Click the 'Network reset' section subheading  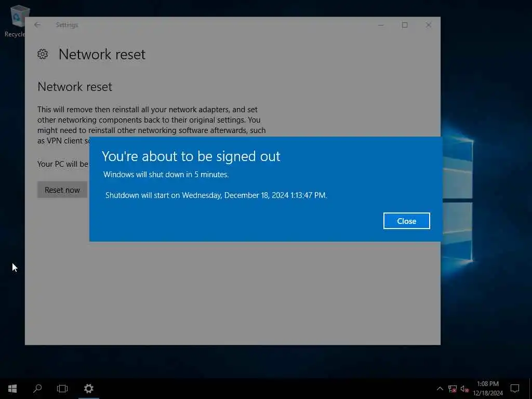click(75, 87)
